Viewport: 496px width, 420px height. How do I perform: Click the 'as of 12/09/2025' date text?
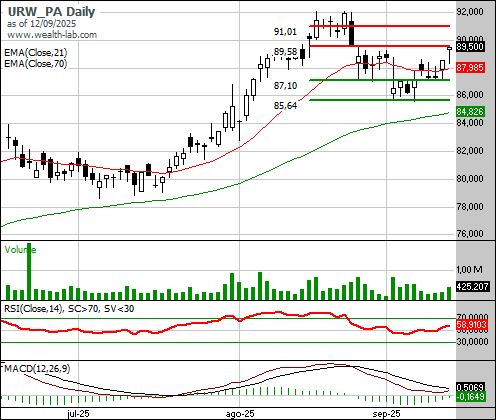41,24
